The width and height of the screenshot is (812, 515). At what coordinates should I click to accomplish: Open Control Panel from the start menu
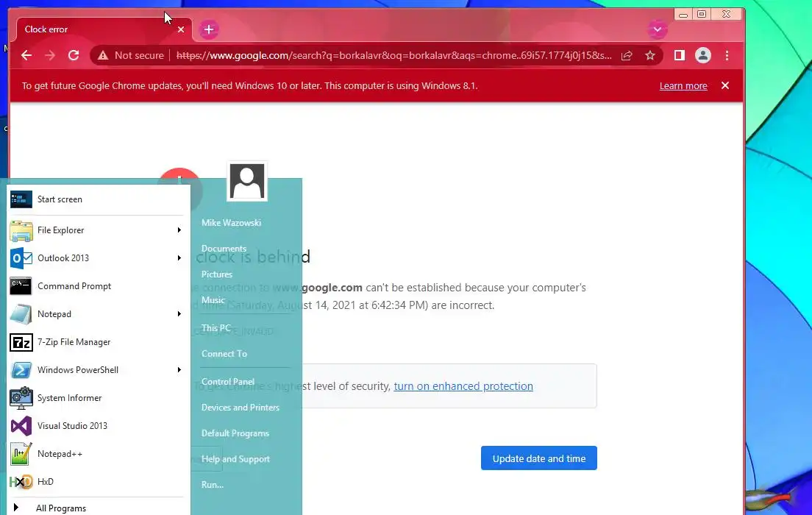[228, 382]
